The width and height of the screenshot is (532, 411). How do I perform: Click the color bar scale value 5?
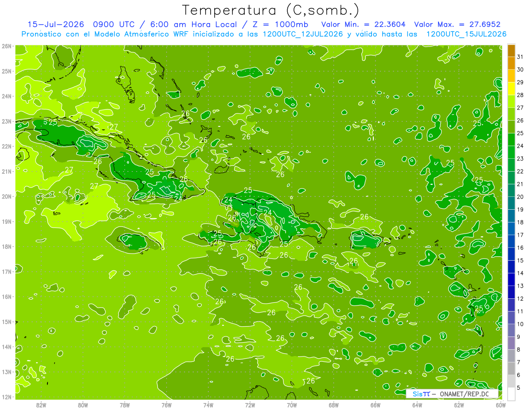519,388
